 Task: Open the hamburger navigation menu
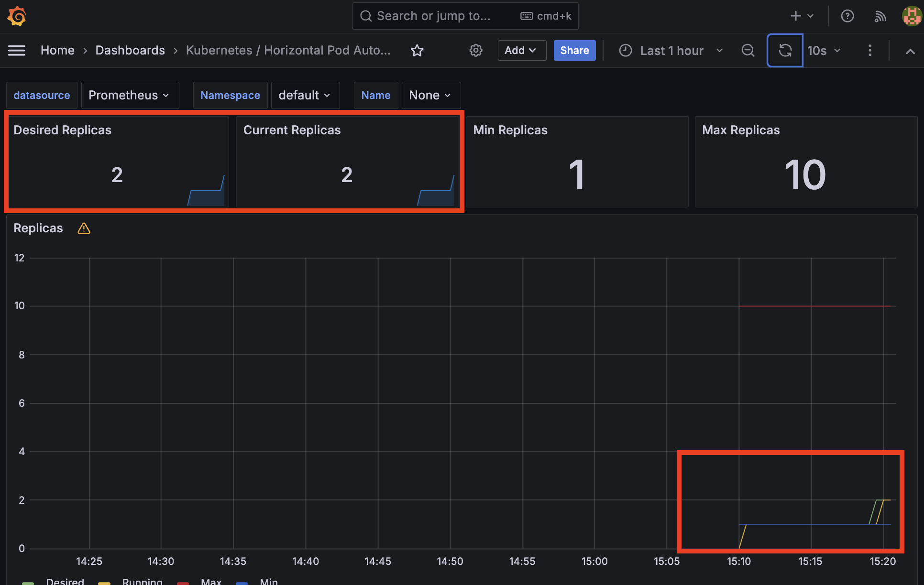pos(17,50)
